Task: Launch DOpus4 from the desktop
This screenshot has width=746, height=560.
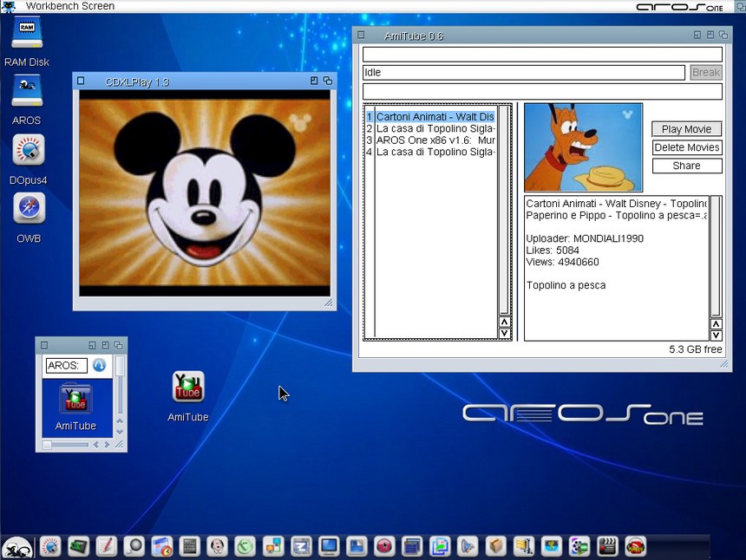Action: (x=28, y=151)
